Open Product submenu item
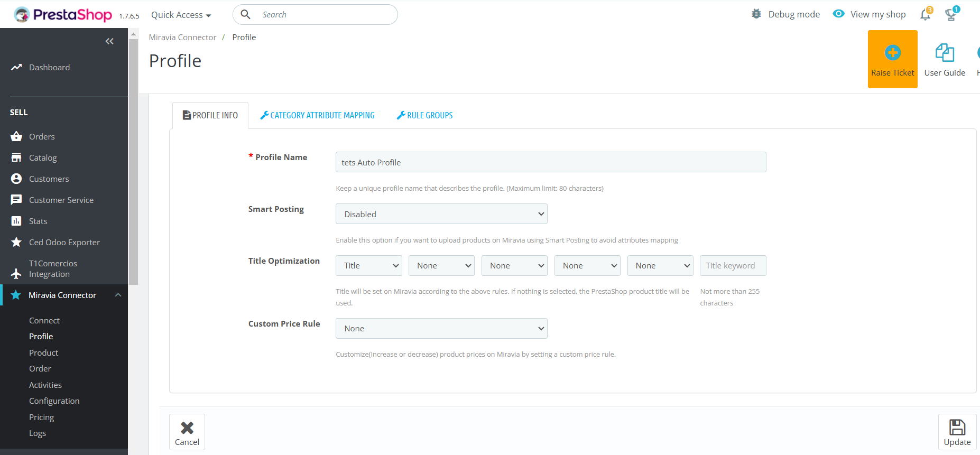The image size is (980, 455). pyautogui.click(x=44, y=352)
